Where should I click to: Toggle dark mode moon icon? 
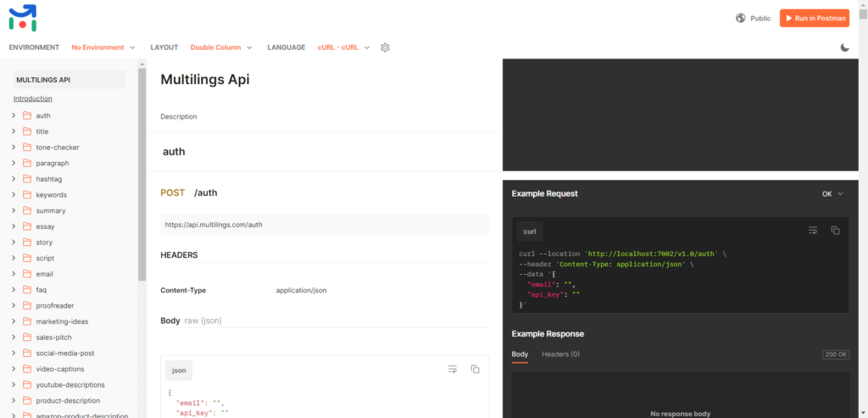pyautogui.click(x=845, y=47)
